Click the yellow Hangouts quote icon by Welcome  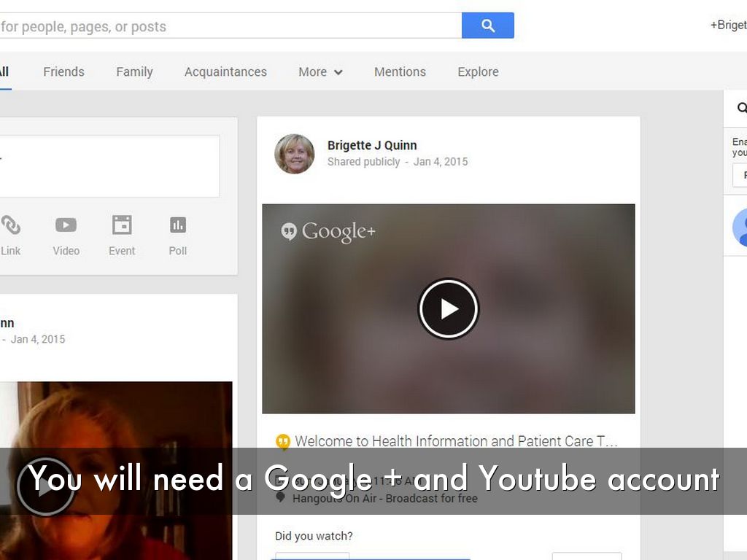(283, 442)
